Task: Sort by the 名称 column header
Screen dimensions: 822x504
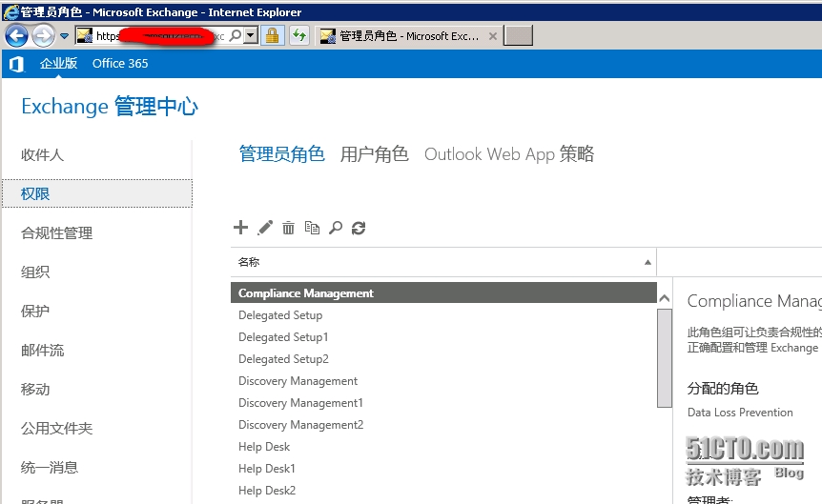Action: coord(443,262)
